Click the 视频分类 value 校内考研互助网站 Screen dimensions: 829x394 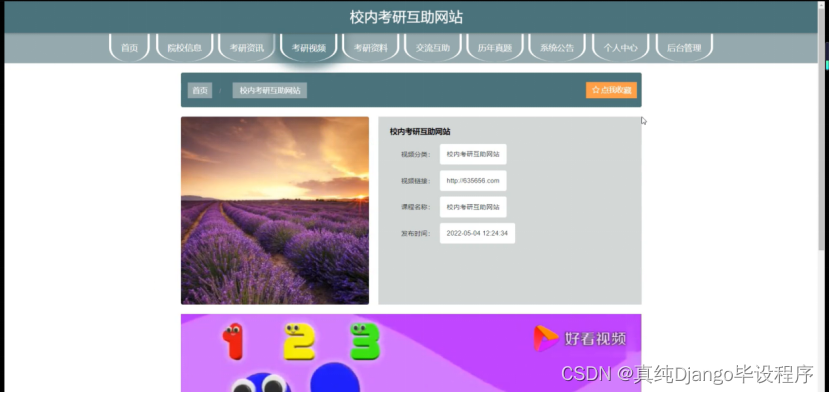coord(473,154)
